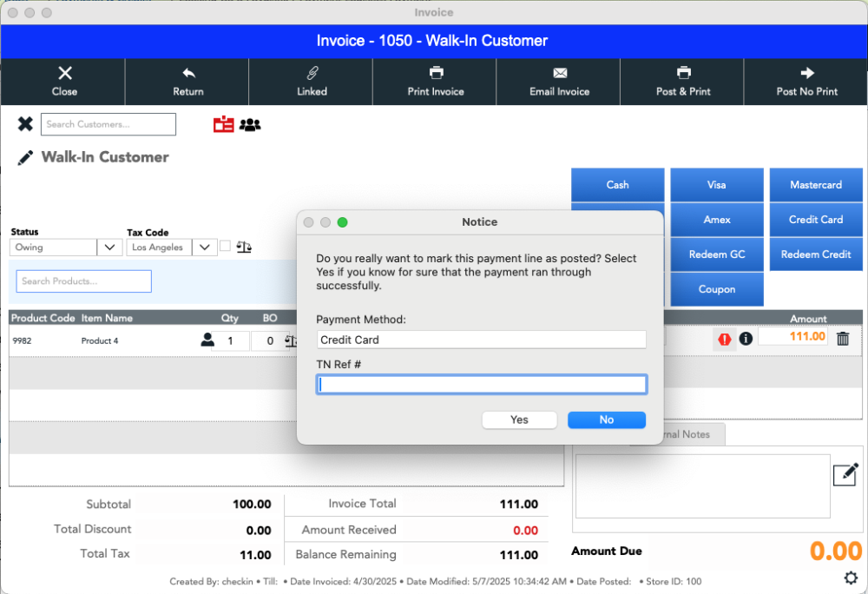Click the trash icon on payment line
The width and height of the screenshot is (868, 594).
(x=843, y=339)
